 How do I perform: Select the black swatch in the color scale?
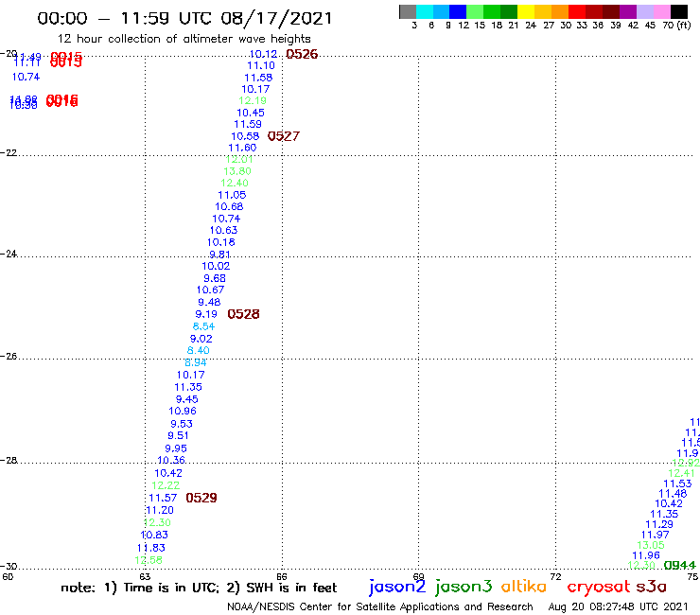[x=678, y=11]
